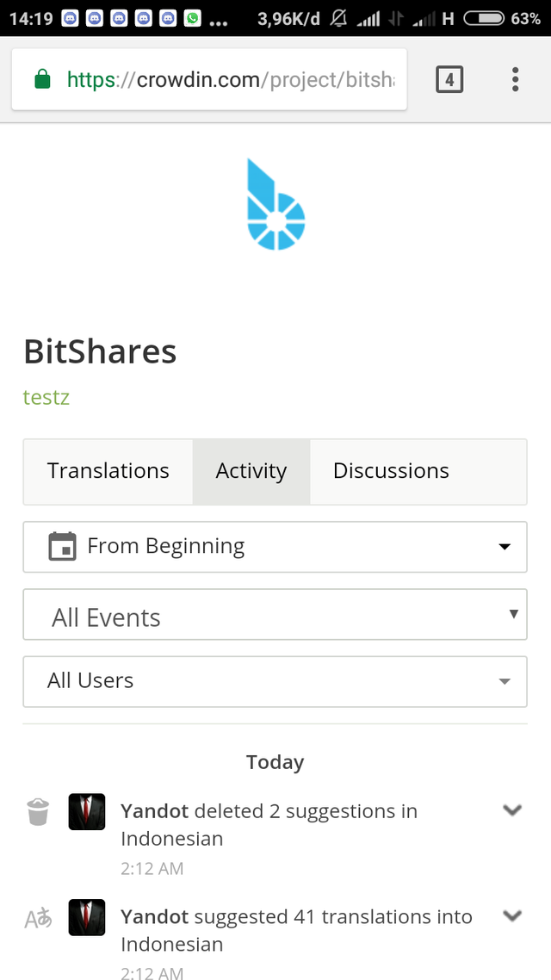Switch to the Discussions tab

[391, 471]
